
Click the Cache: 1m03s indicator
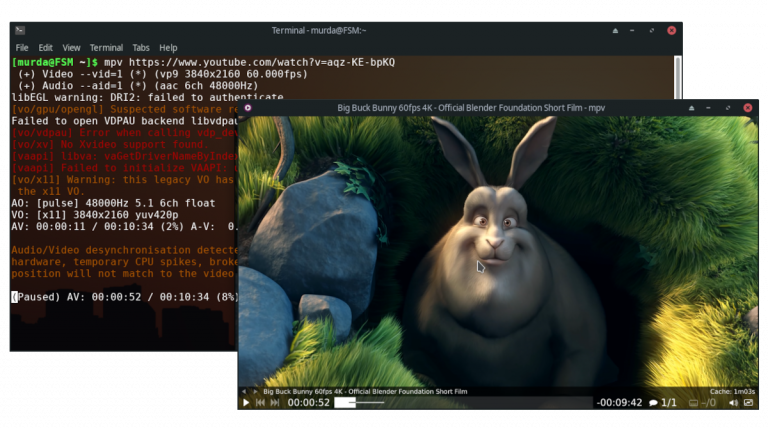click(732, 391)
